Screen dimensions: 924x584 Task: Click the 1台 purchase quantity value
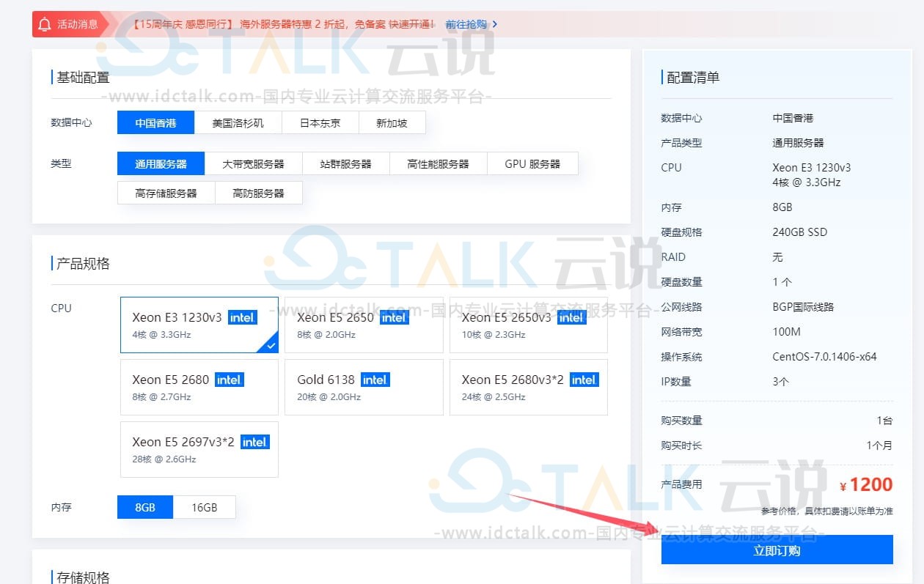tap(884, 420)
